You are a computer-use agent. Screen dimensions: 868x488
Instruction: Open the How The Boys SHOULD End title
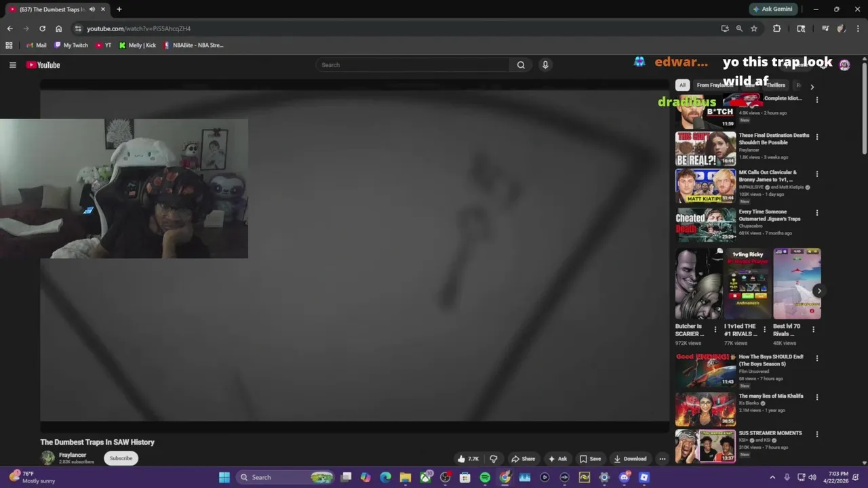point(771,360)
